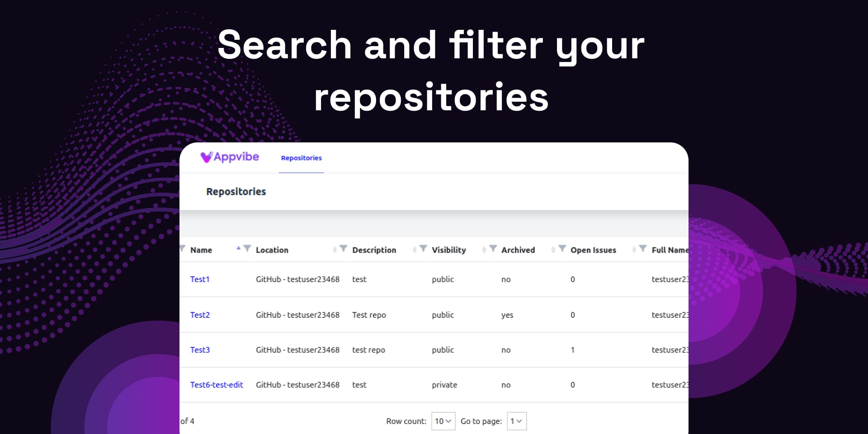
Task: Click the Full Name column header
Action: 670,250
